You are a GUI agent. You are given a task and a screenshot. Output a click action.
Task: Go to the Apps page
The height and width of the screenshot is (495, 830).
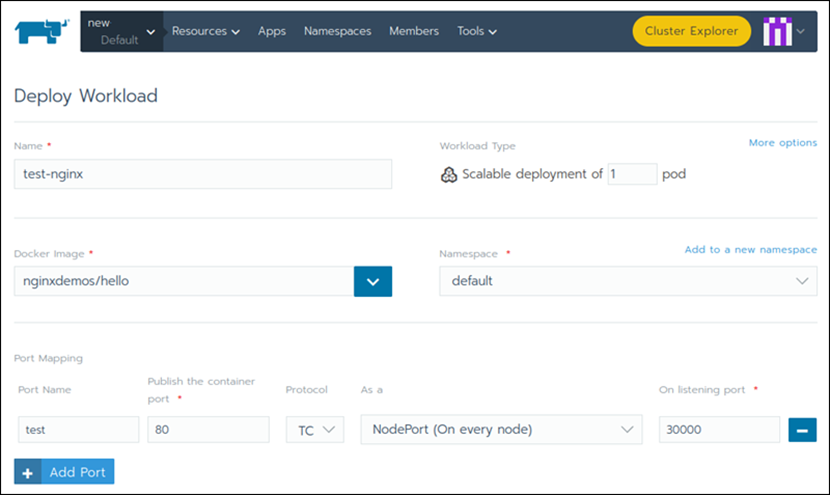[272, 31]
